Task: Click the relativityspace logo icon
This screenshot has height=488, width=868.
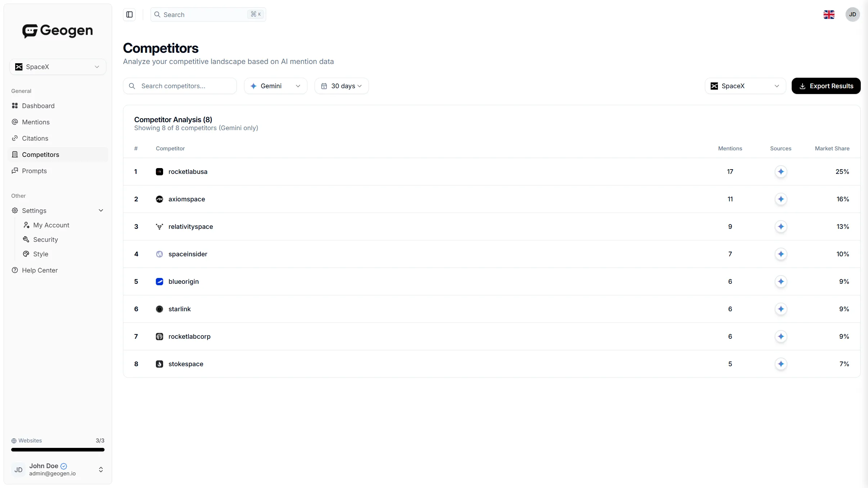Action: (x=159, y=227)
